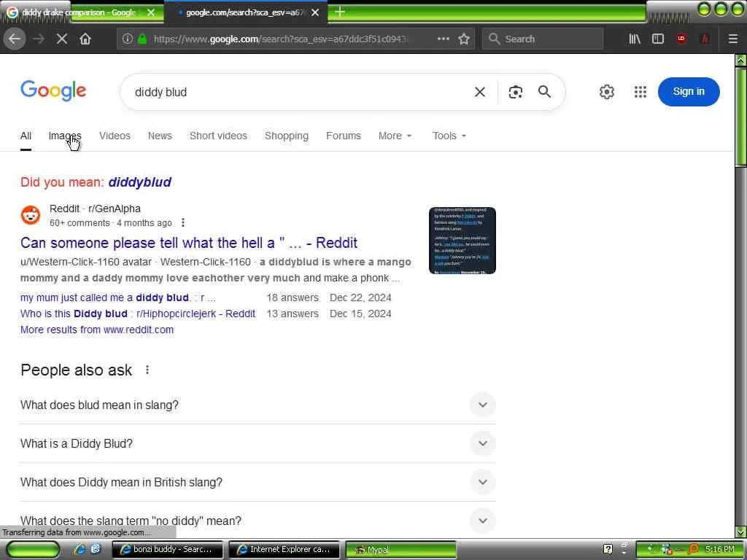Click the help icon in system tray

[x=608, y=549]
